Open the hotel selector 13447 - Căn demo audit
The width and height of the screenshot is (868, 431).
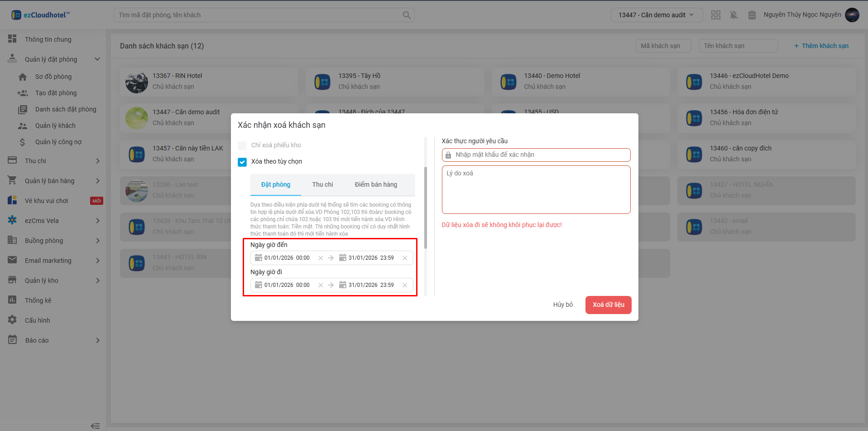[x=656, y=15]
